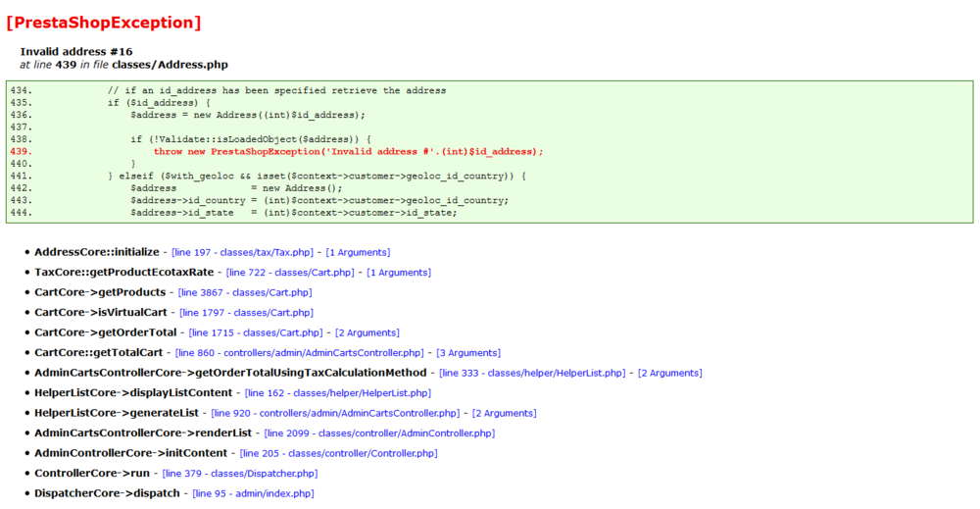Open the 'line 722 - classes/Cart.php' link

pyautogui.click(x=290, y=273)
